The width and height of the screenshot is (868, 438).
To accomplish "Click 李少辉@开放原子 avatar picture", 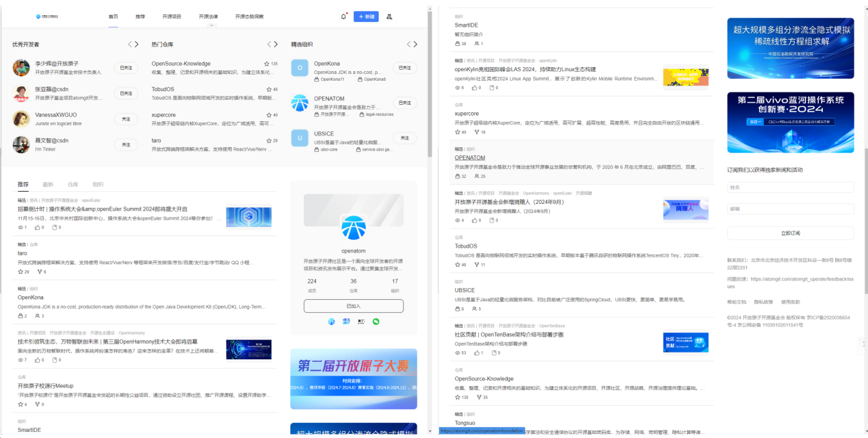I will point(21,68).
